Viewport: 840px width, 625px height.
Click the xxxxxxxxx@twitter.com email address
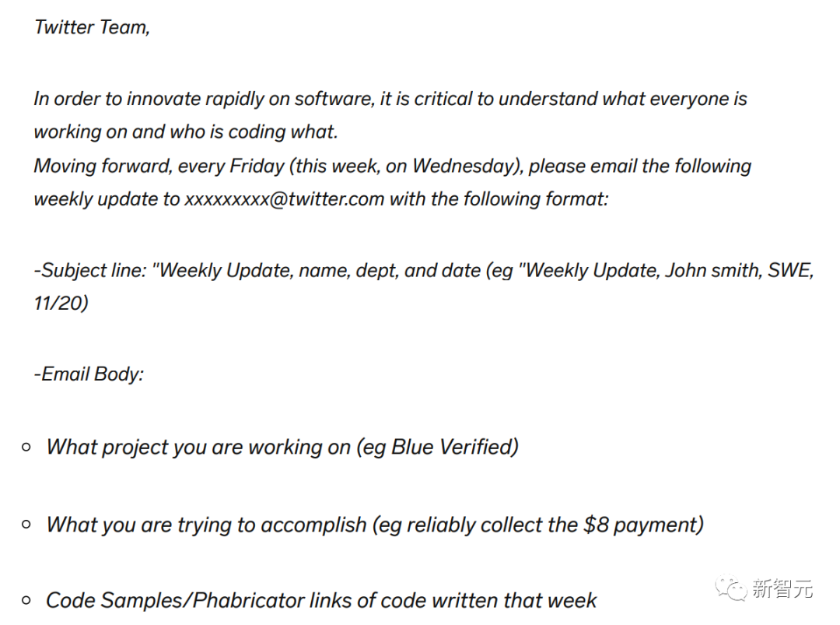tap(285, 198)
